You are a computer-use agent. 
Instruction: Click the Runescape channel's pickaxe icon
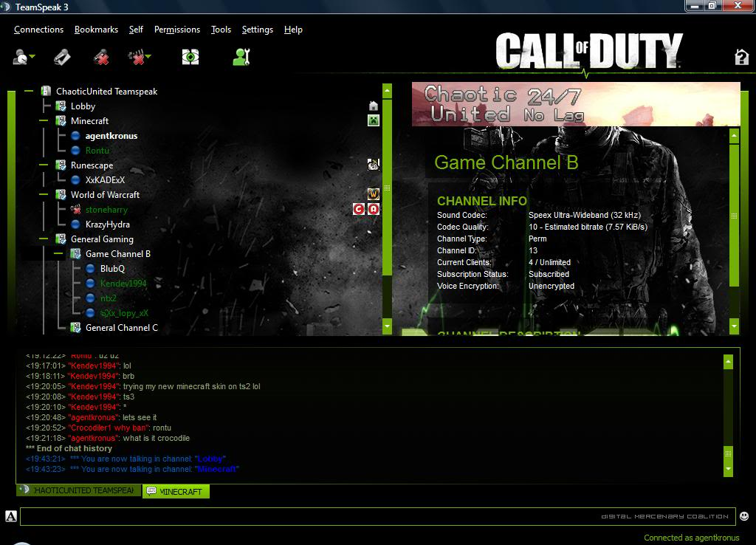click(373, 165)
